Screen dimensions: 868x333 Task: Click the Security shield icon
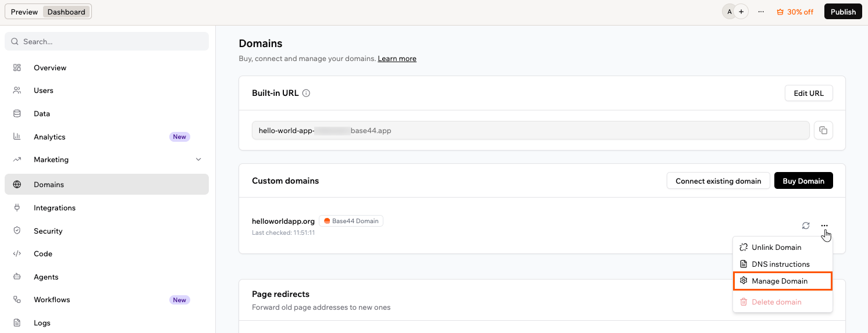[x=17, y=231]
